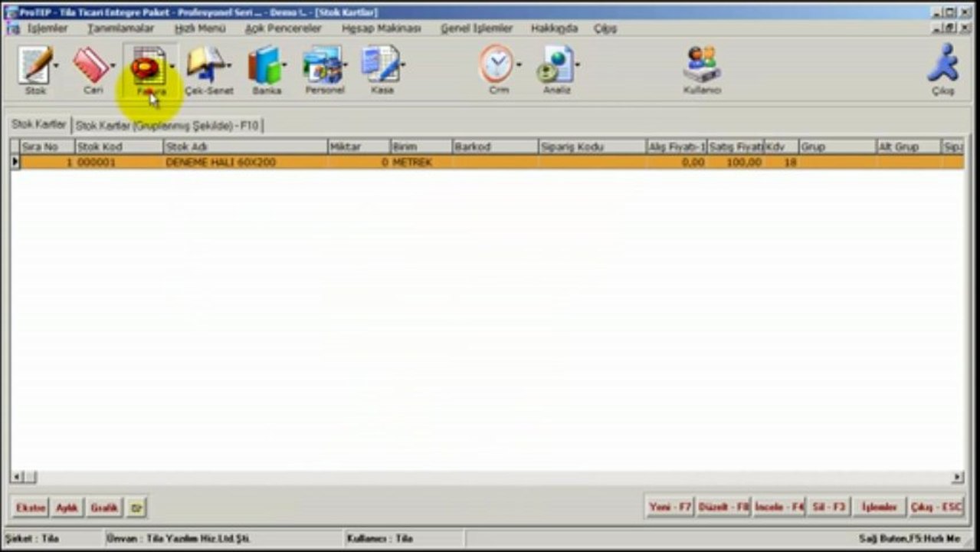Select the stock code cell 000001

119,163
